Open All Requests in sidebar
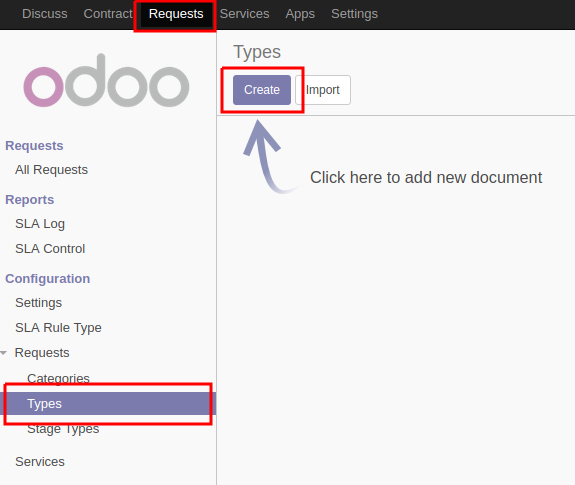 (x=51, y=170)
